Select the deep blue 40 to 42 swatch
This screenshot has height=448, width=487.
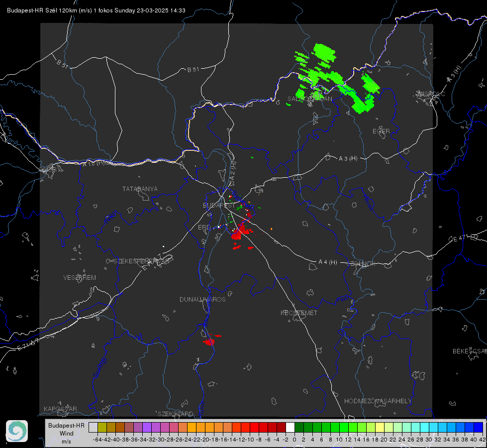478,427
